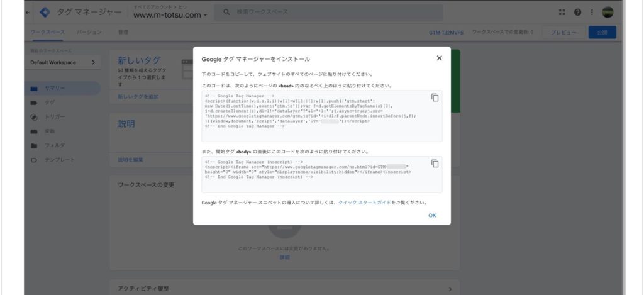Open the help question mark icon

577,13
